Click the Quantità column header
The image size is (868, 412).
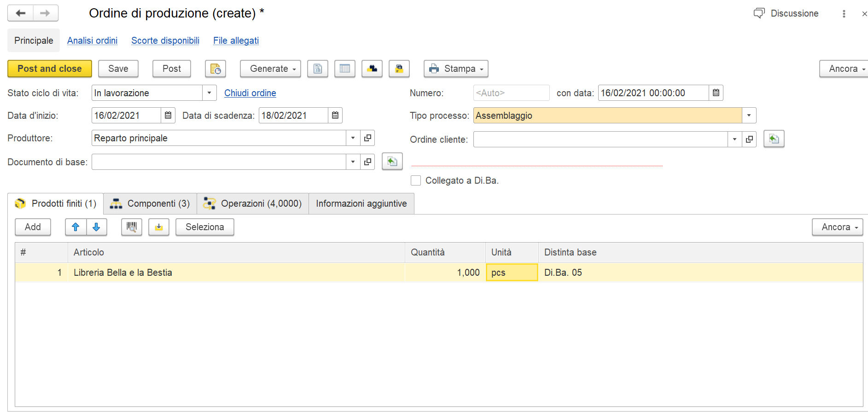(445, 252)
